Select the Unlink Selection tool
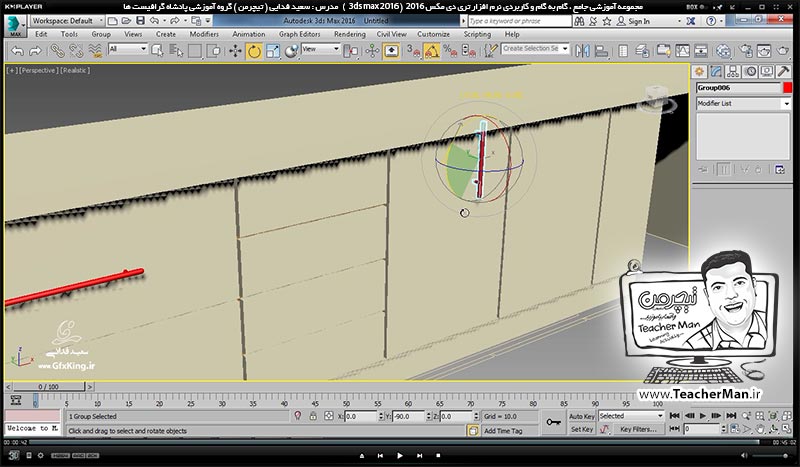This screenshot has width=800, height=467. click(x=76, y=51)
